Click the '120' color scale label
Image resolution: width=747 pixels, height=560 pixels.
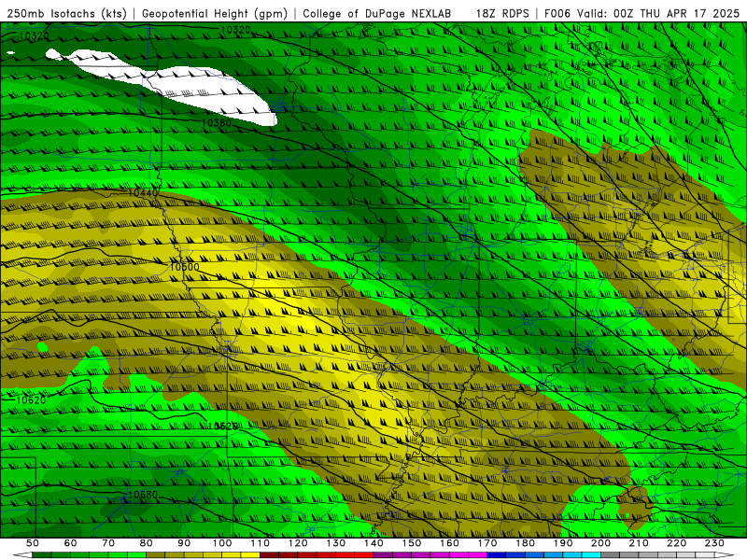tap(298, 543)
